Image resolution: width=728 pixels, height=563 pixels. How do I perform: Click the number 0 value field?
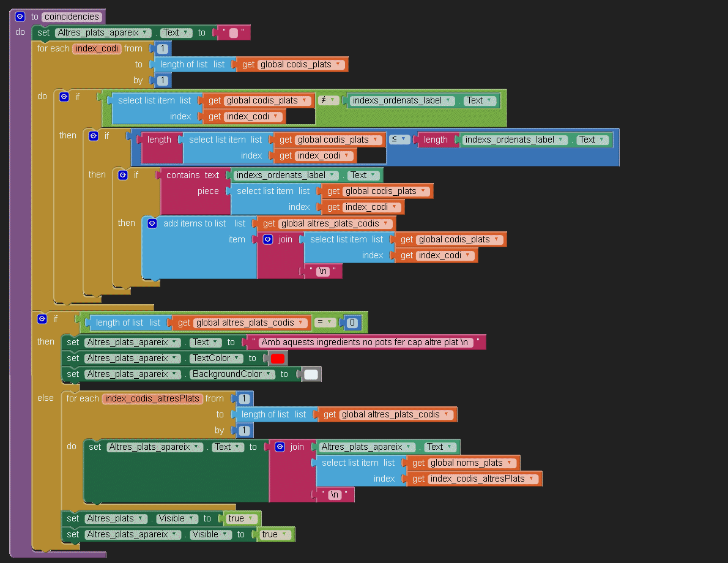[352, 323]
